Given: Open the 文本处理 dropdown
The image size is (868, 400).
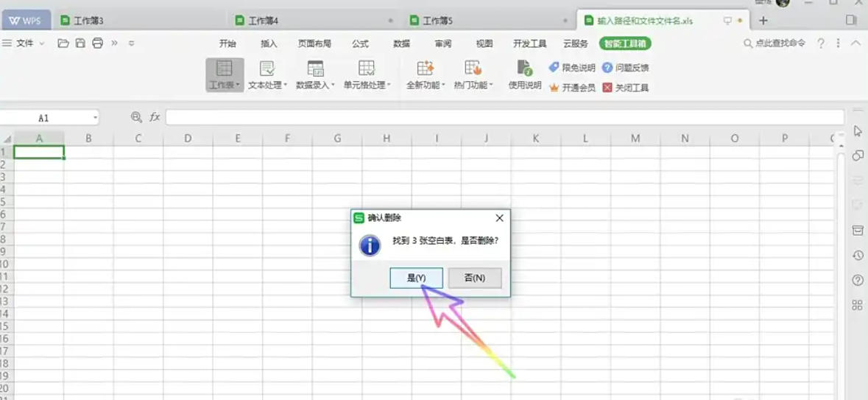Looking at the screenshot, I should tap(268, 75).
